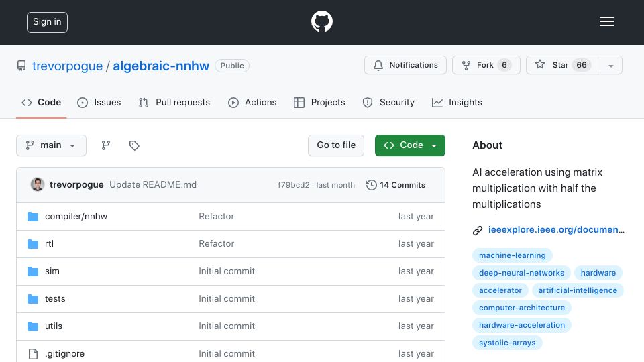
Task: Click Go to file button
Action: (x=336, y=145)
